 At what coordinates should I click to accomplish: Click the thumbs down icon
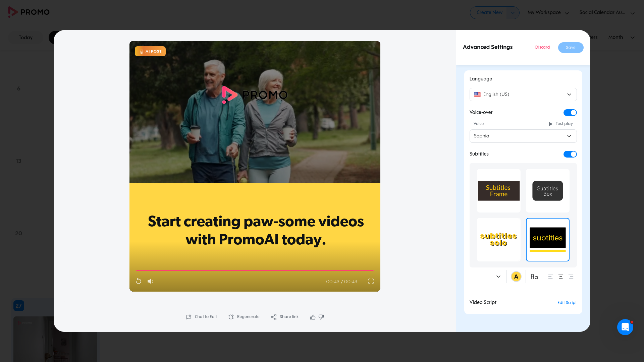(321, 317)
